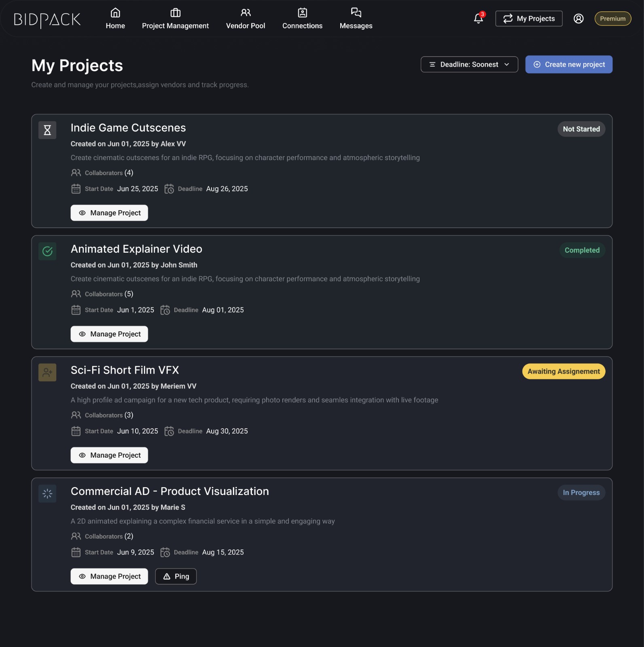Open the user profile icon

[x=578, y=19]
